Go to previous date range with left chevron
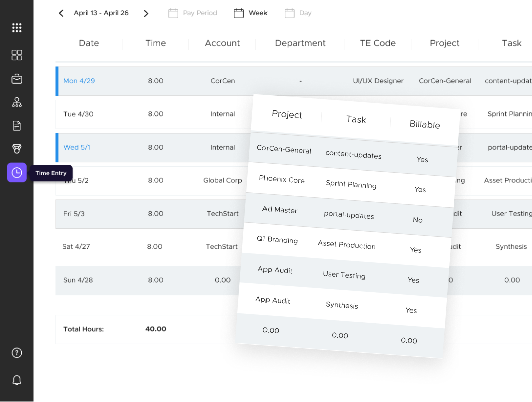 point(61,13)
